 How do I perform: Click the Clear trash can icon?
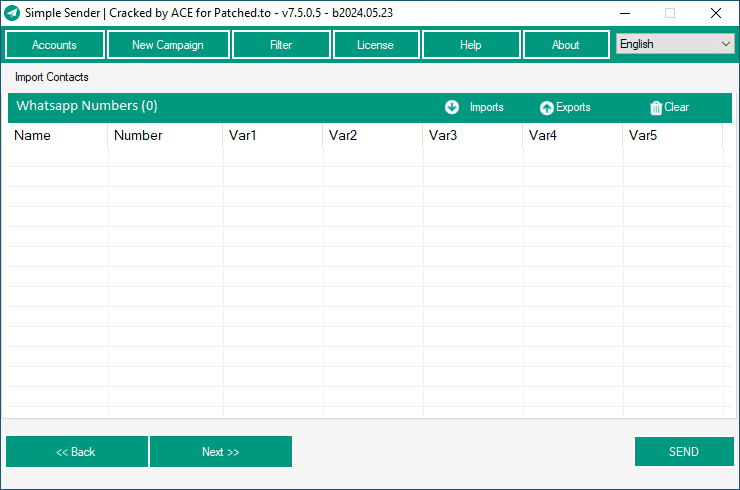[656, 108]
